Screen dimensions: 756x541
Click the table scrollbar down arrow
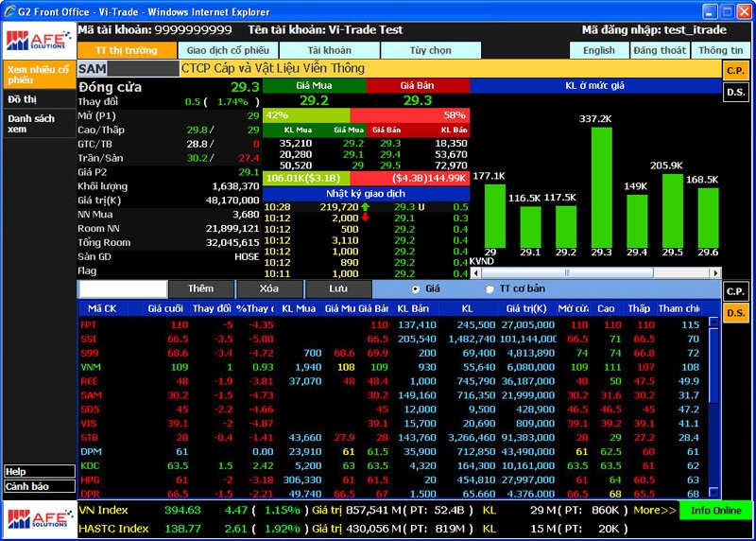click(714, 492)
